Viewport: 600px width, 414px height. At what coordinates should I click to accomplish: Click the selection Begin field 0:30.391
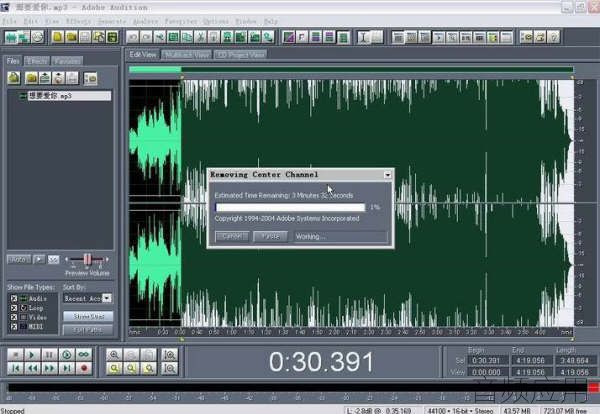click(x=486, y=360)
